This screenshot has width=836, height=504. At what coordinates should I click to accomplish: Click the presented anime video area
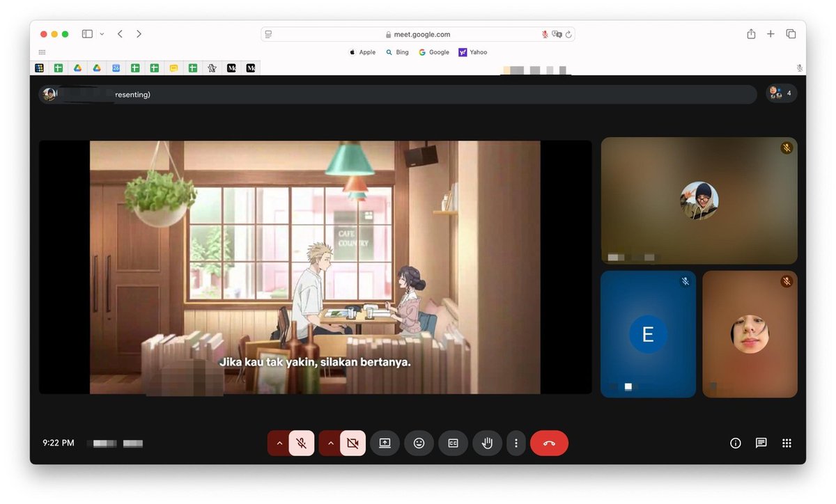pos(315,267)
